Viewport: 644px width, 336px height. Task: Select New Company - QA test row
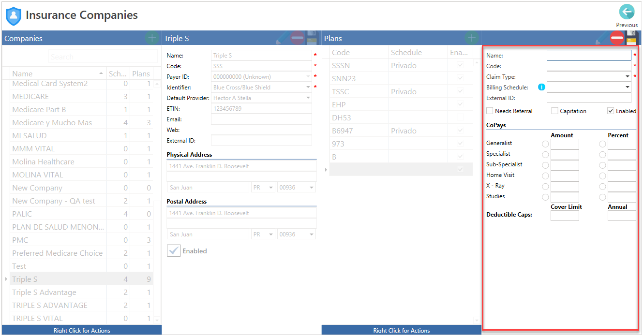(x=81, y=201)
